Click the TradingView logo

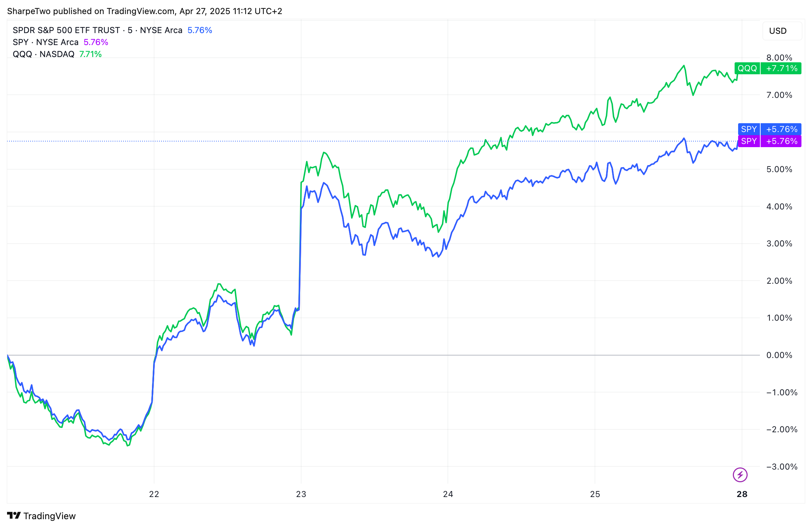[41, 516]
